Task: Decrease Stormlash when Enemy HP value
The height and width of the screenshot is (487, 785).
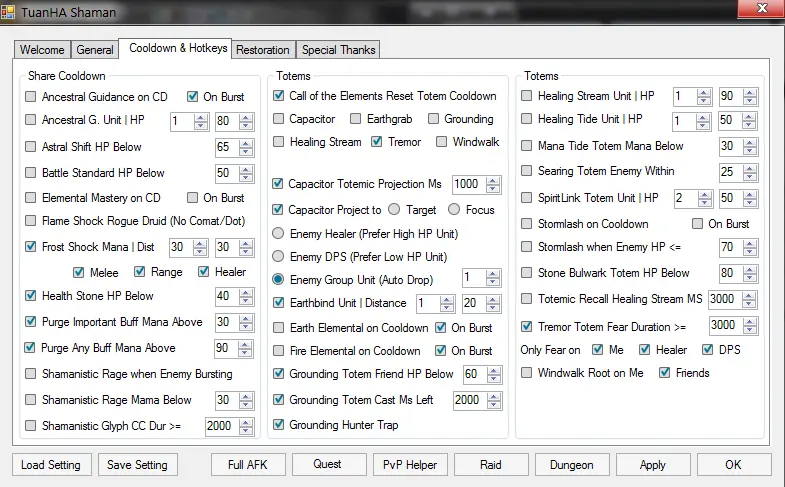Action: point(755,251)
